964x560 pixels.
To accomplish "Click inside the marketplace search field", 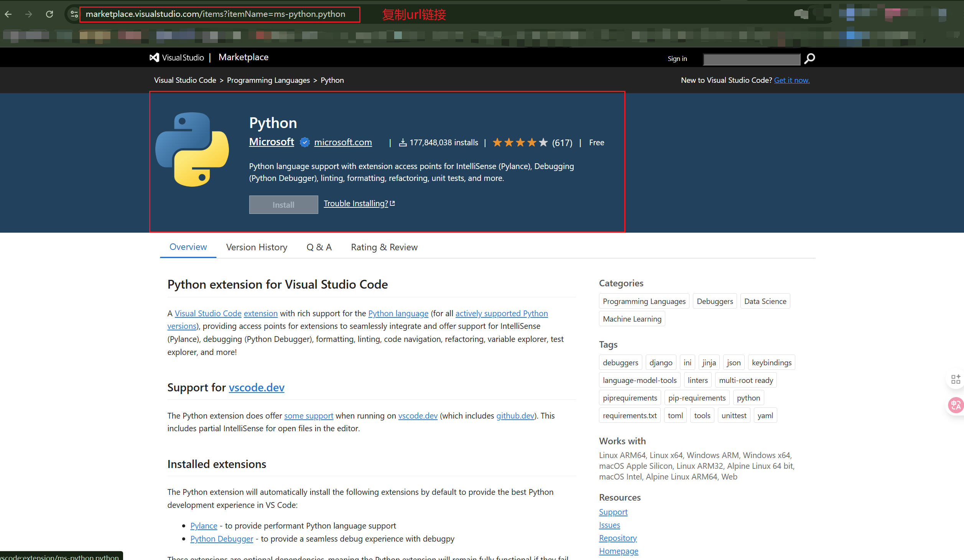I will click(x=751, y=59).
